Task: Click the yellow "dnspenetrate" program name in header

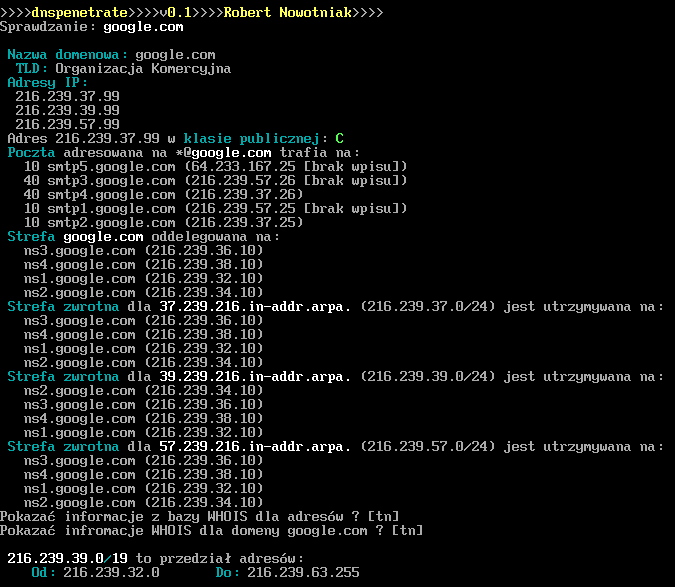Action: [80, 12]
